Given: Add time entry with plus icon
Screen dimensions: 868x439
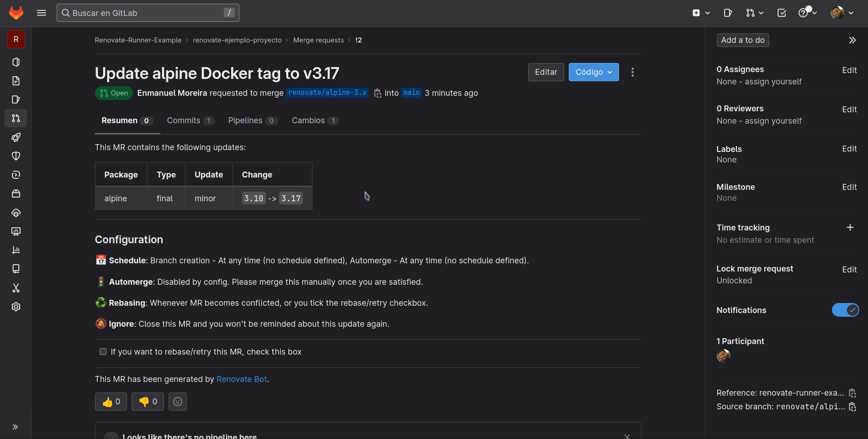Looking at the screenshot, I should tap(850, 227).
